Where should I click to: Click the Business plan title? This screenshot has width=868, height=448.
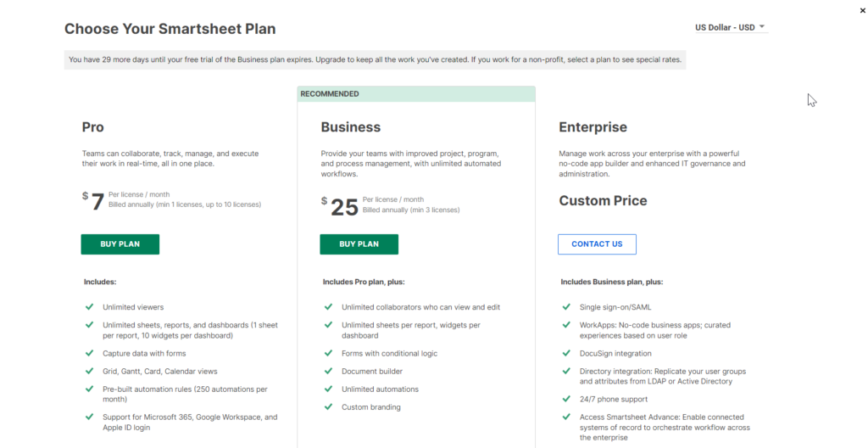tap(350, 127)
